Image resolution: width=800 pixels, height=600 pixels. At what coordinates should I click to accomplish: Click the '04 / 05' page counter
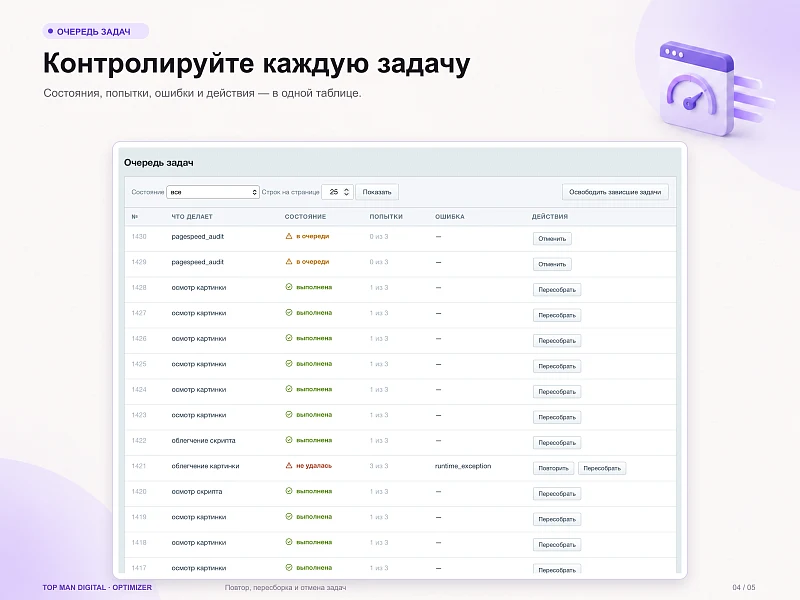[744, 587]
